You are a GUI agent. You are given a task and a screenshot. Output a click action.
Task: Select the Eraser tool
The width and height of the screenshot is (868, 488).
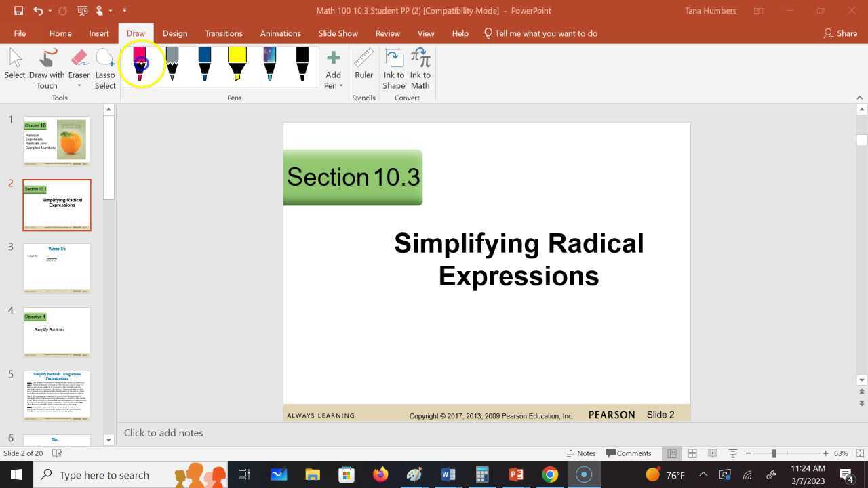point(79,61)
